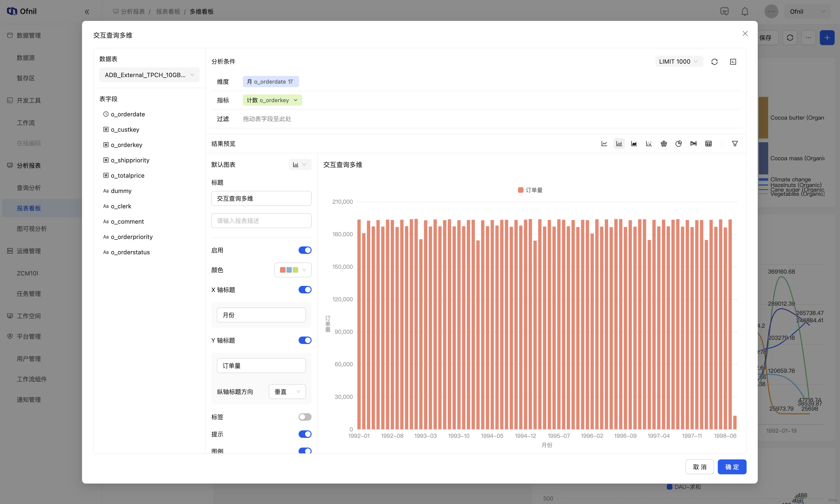Switch preview to table view

[x=708, y=144]
